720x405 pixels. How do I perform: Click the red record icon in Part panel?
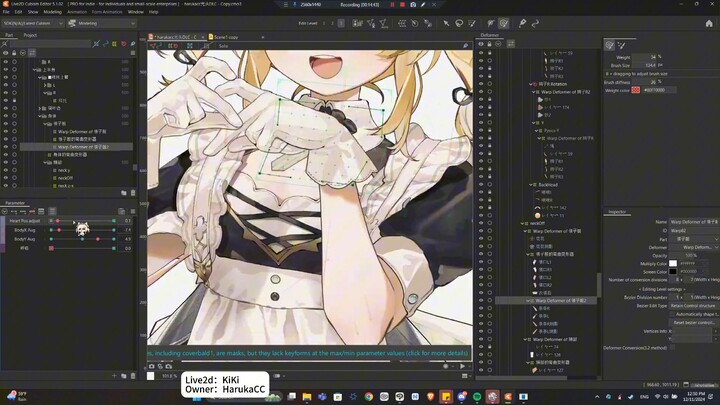pyautogui.click(x=124, y=44)
